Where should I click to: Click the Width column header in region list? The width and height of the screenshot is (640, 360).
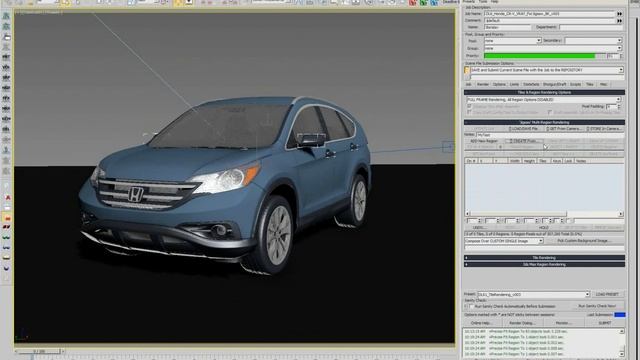pos(515,161)
